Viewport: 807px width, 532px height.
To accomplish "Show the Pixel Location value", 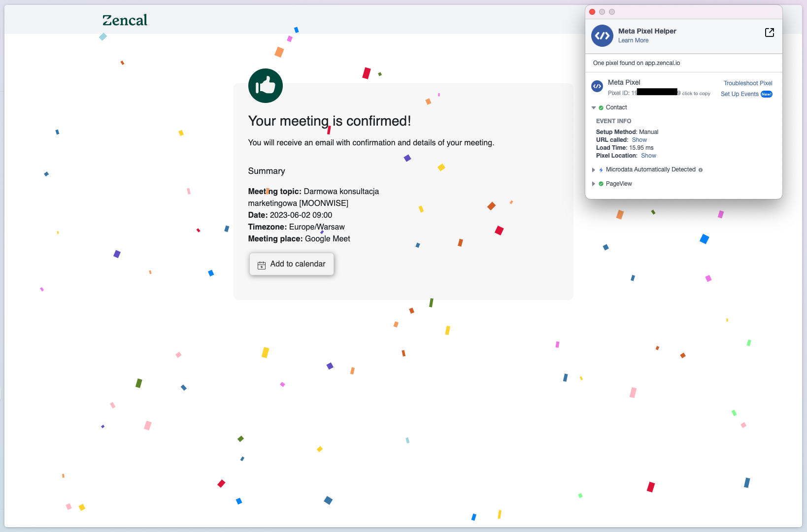I will tap(648, 156).
